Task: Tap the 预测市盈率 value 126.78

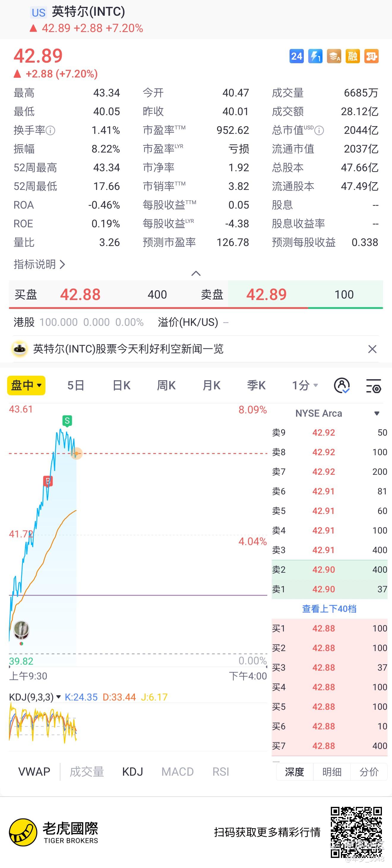Action: pyautogui.click(x=233, y=243)
